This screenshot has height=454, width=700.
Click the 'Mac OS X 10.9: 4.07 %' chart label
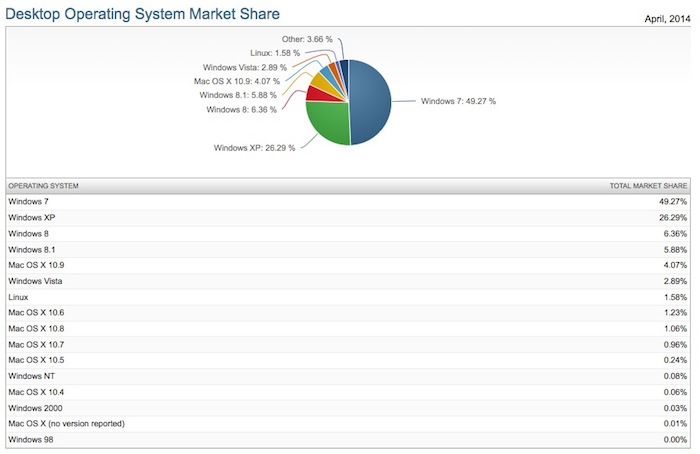pyautogui.click(x=237, y=81)
